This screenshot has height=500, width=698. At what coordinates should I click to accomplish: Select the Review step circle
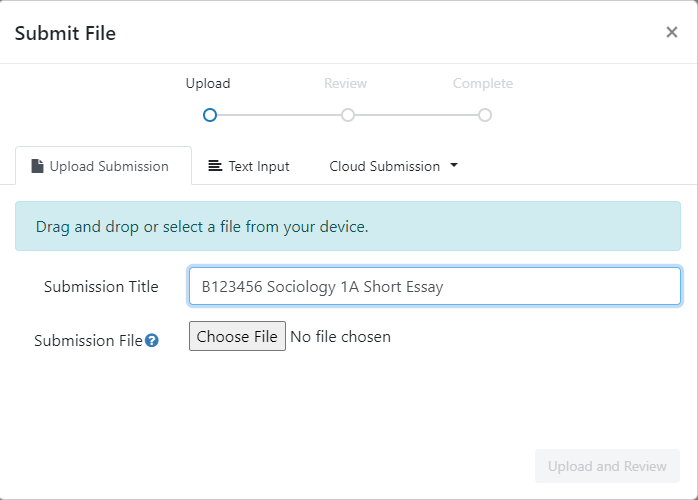[347, 115]
